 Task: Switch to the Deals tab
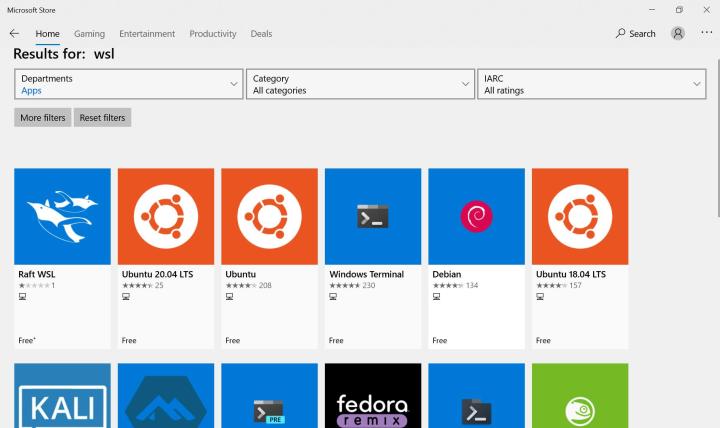click(261, 34)
